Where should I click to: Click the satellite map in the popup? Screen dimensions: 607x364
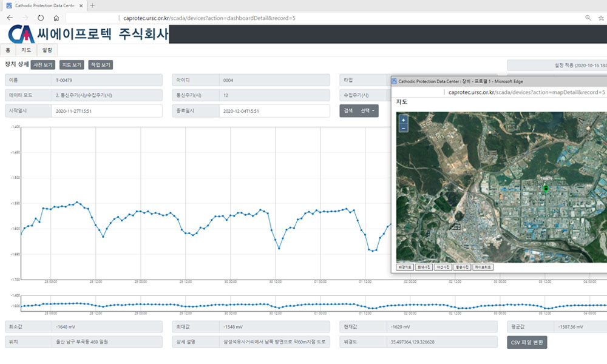[x=501, y=187]
